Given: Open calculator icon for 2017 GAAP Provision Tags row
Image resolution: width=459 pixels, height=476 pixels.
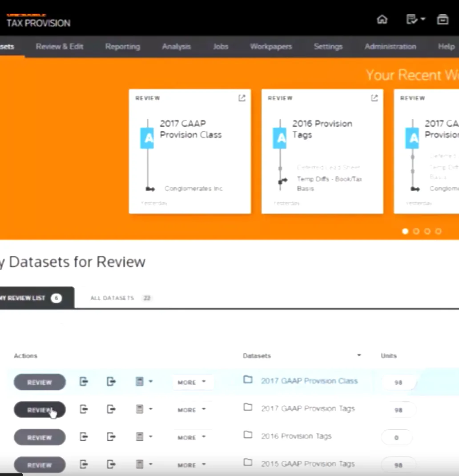Looking at the screenshot, I should (x=139, y=409).
